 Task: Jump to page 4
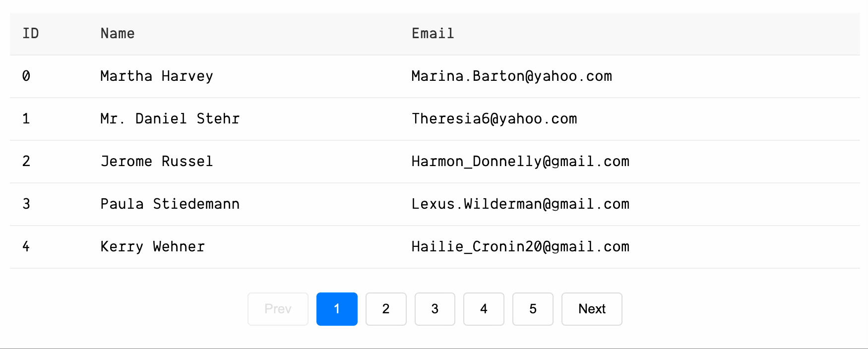pos(484,309)
